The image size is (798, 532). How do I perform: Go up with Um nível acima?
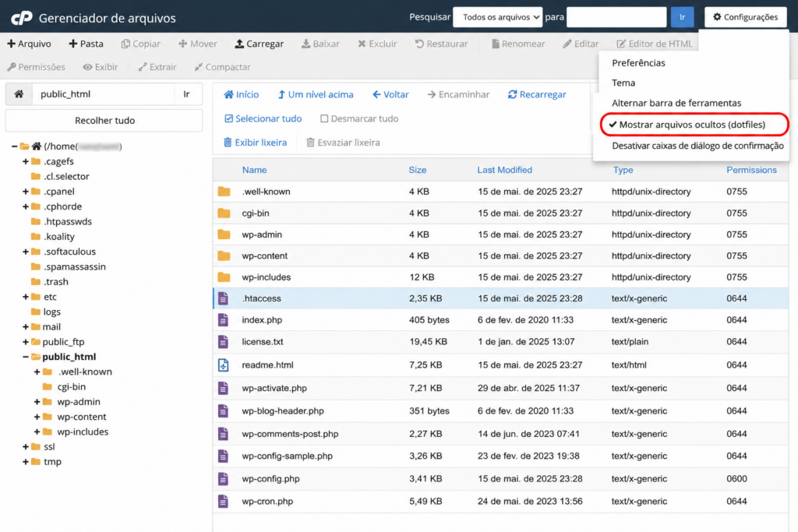(x=316, y=94)
